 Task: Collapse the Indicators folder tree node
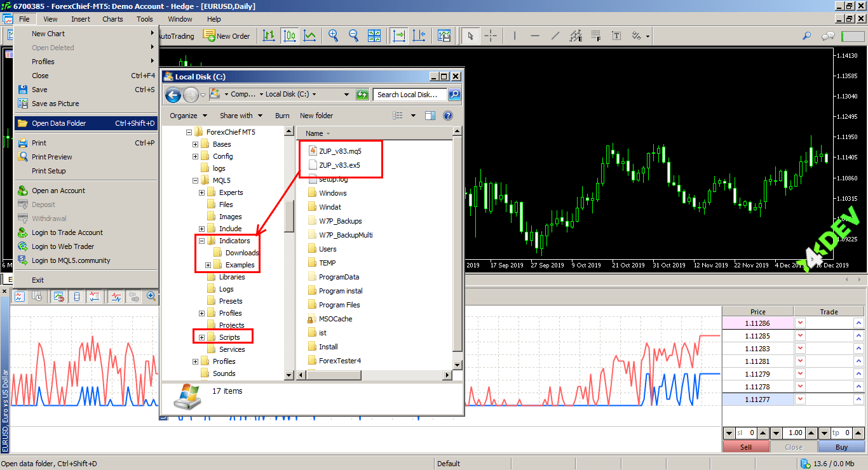[x=202, y=241]
